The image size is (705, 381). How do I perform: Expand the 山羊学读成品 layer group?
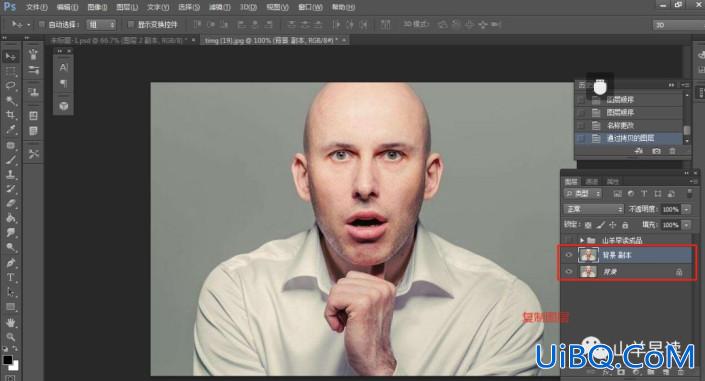582,240
